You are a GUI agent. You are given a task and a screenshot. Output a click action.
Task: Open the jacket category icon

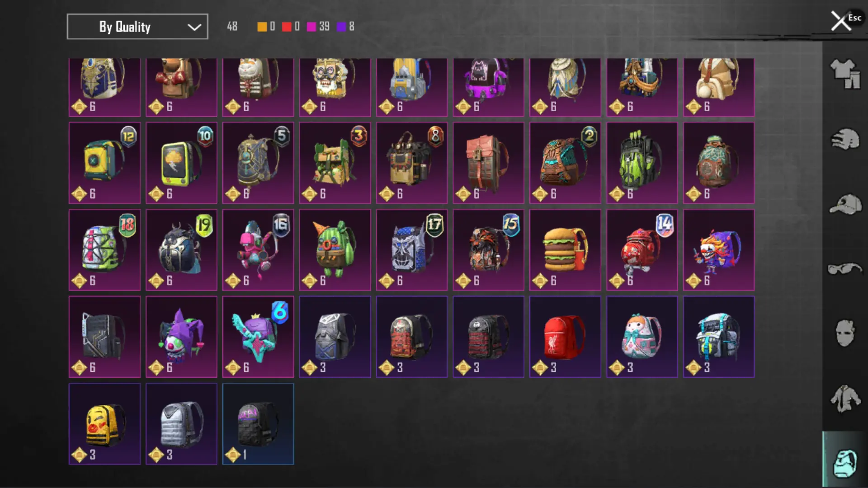pyautogui.click(x=844, y=399)
